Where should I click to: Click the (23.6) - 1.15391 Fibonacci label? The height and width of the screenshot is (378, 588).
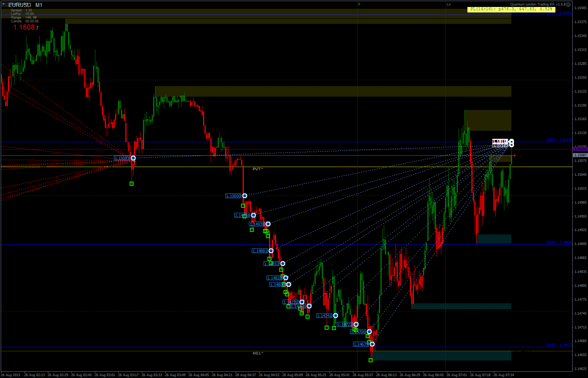559,13
